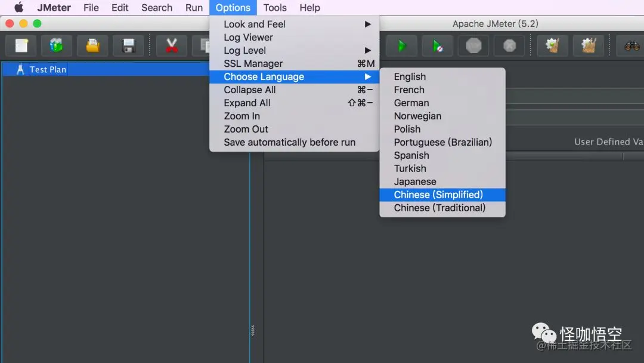The image size is (644, 363).
Task: Choose Polish language
Action: [x=442, y=129]
